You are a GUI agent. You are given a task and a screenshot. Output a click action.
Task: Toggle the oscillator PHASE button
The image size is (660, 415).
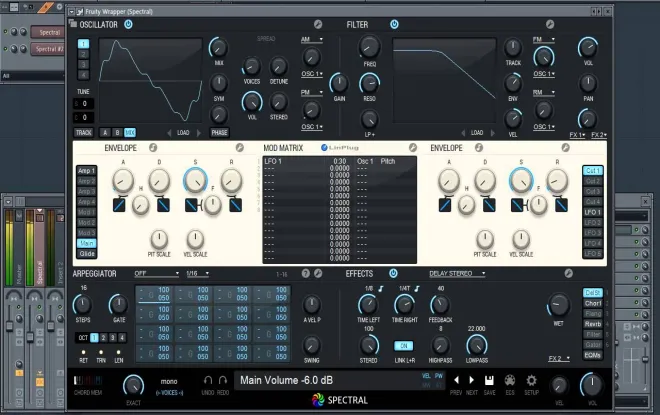219,133
